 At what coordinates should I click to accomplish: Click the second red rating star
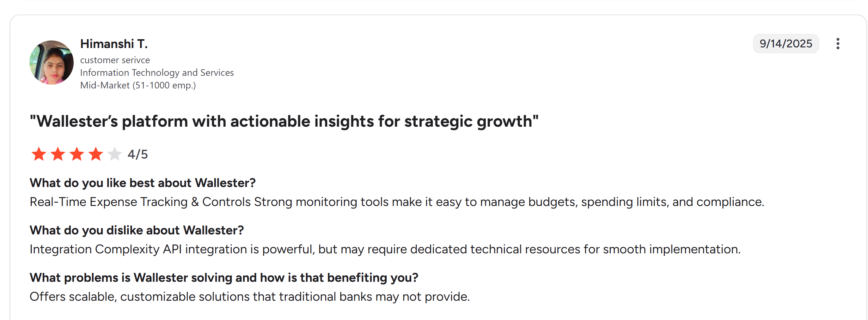58,154
